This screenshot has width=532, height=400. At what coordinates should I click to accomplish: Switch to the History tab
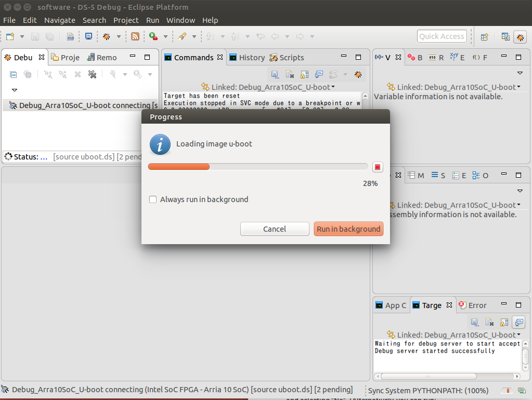coord(247,58)
